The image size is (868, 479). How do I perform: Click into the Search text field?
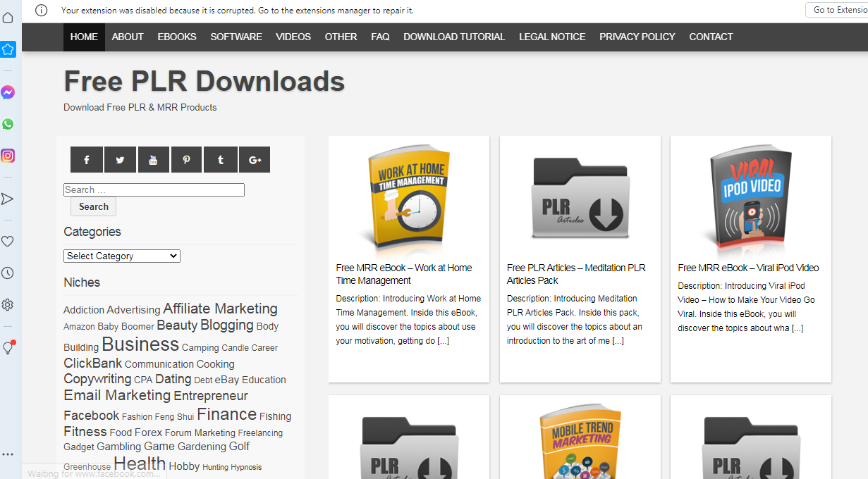pos(154,189)
